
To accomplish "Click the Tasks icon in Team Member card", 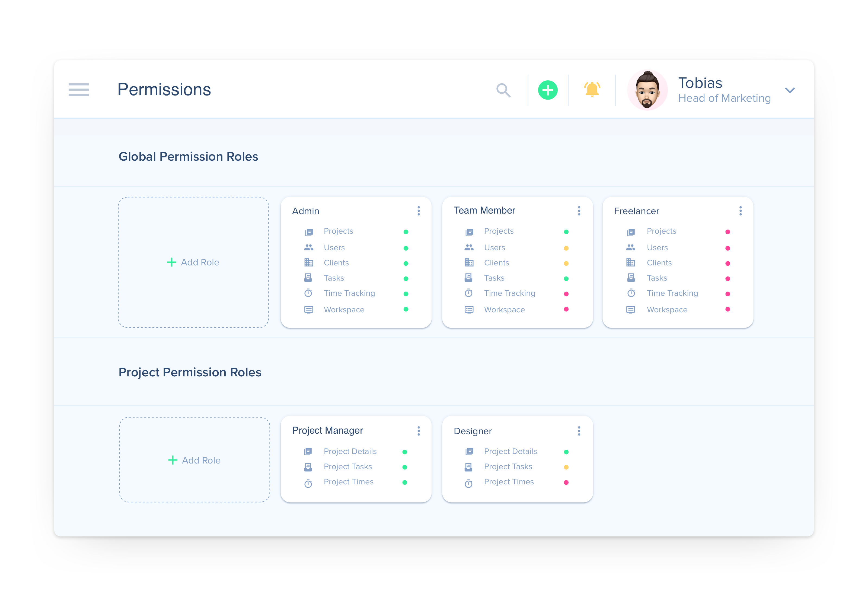I will [468, 278].
